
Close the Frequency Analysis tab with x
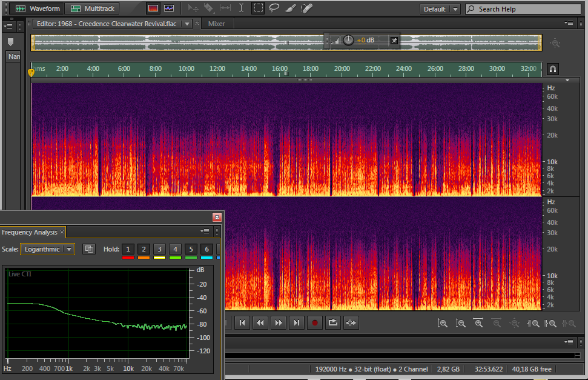coord(62,232)
